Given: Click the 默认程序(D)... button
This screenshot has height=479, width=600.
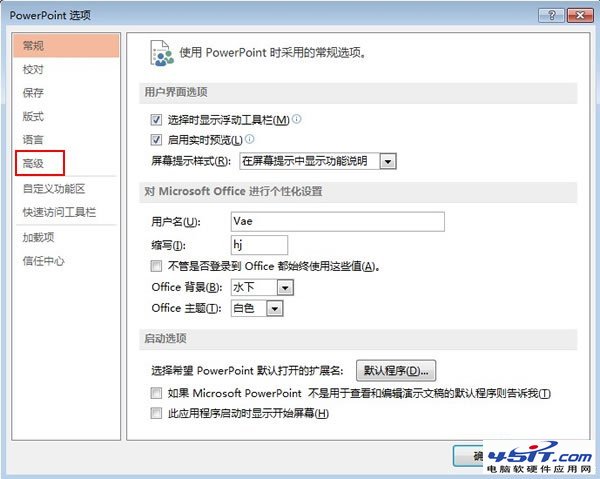Looking at the screenshot, I should (x=396, y=370).
